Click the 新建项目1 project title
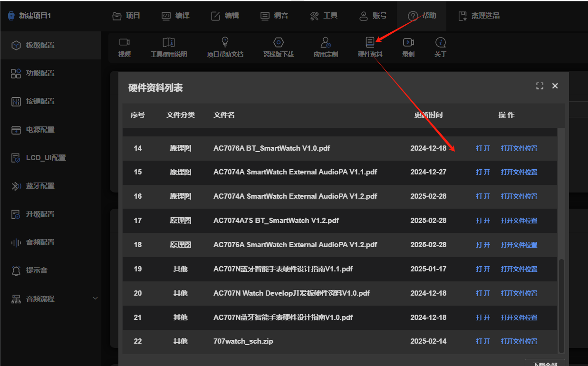The width and height of the screenshot is (588, 366). [x=35, y=16]
